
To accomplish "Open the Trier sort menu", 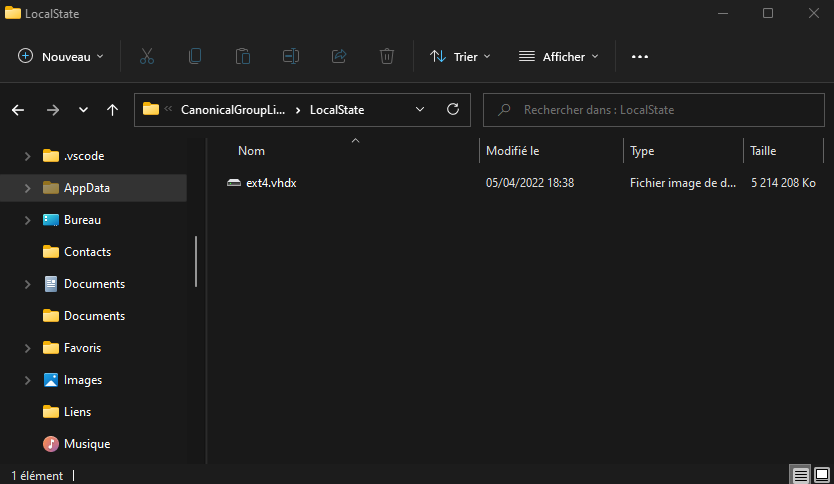I will click(460, 56).
